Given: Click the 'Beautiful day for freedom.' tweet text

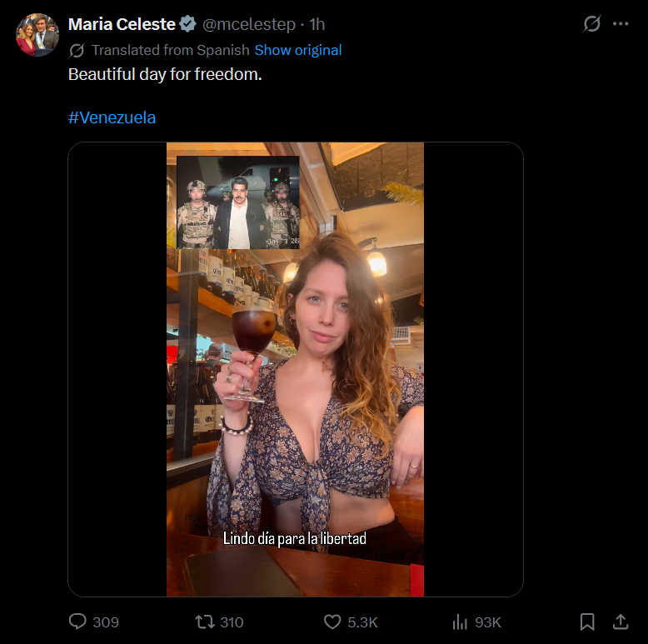Looking at the screenshot, I should coord(165,74).
